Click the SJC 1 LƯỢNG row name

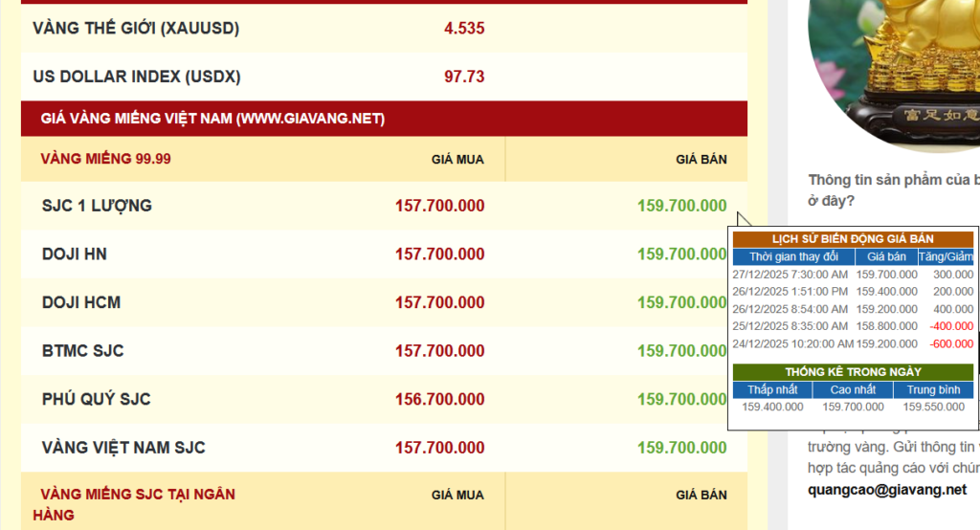pyautogui.click(x=97, y=206)
